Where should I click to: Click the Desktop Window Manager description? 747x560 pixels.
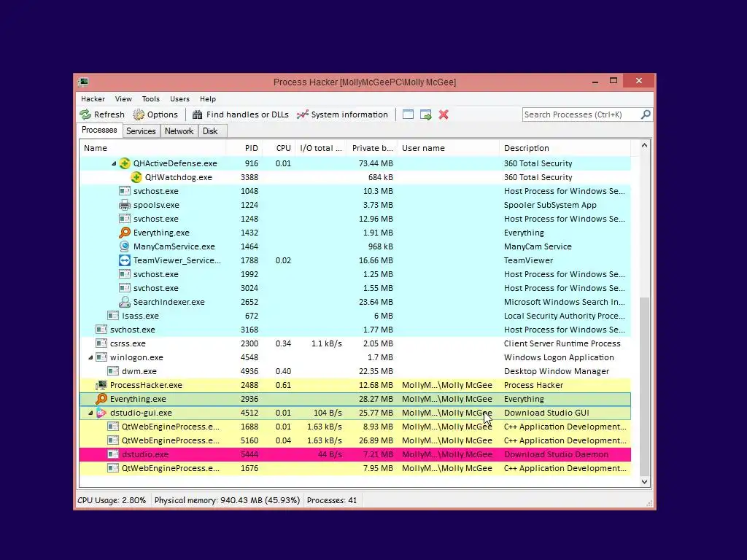557,371
